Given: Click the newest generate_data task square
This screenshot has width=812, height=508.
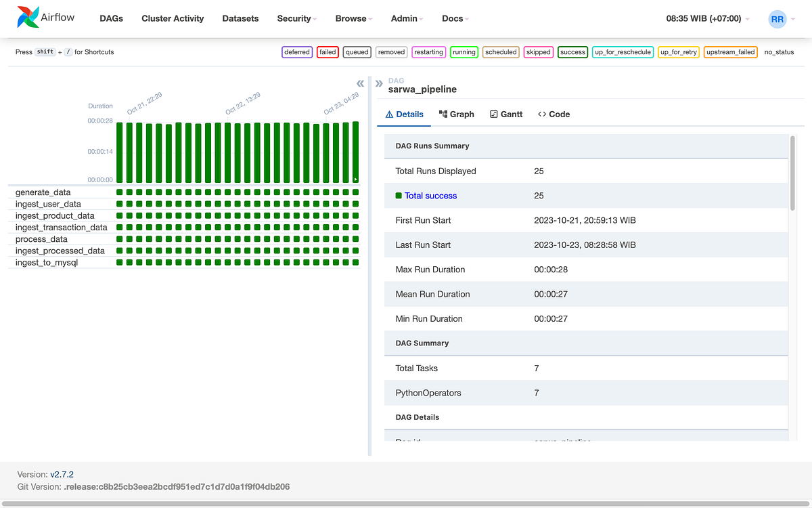Looking at the screenshot, I should click(x=355, y=192).
